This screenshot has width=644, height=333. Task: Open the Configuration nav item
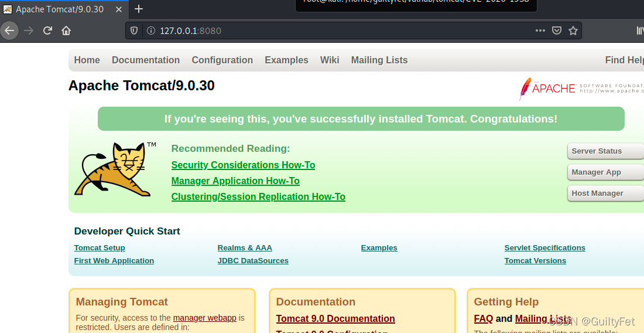coord(222,60)
